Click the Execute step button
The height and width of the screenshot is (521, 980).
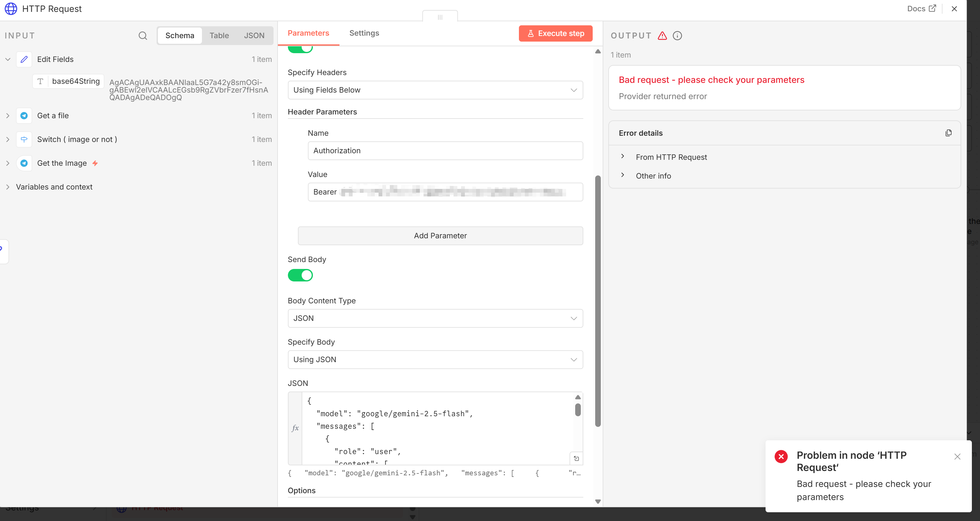(x=555, y=33)
